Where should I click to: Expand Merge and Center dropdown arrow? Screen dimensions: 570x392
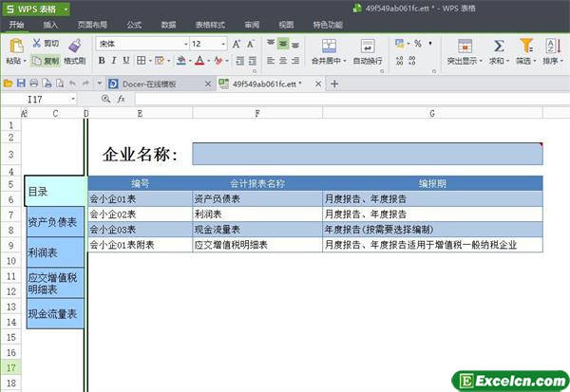(x=345, y=61)
